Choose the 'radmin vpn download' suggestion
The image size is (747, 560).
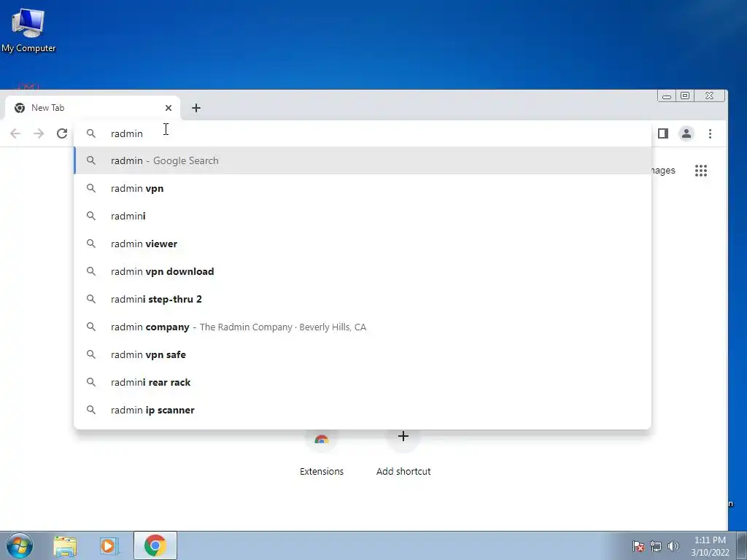pos(363,271)
